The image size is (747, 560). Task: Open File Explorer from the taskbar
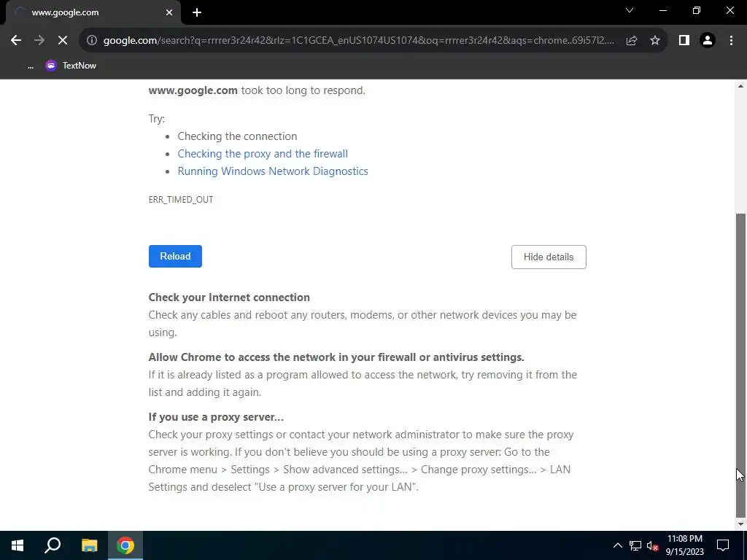click(x=89, y=545)
